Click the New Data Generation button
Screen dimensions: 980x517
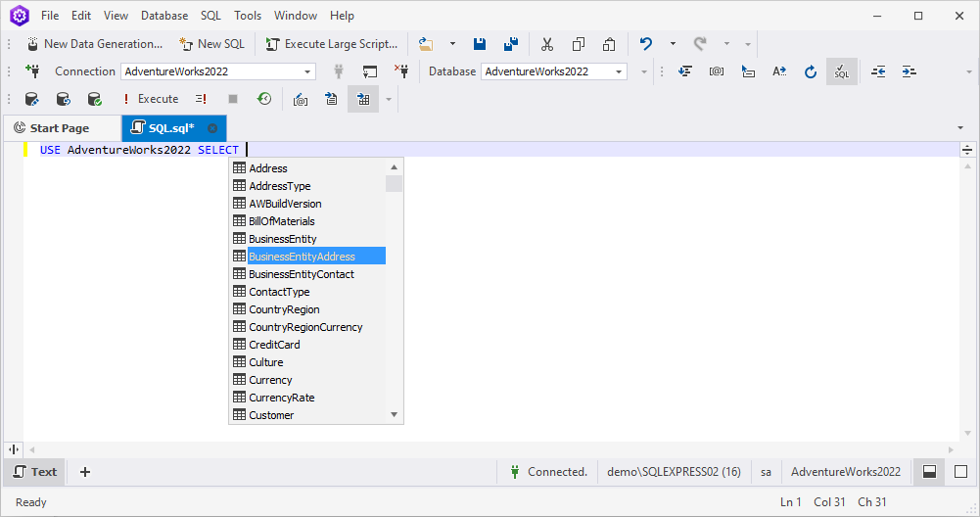point(95,44)
